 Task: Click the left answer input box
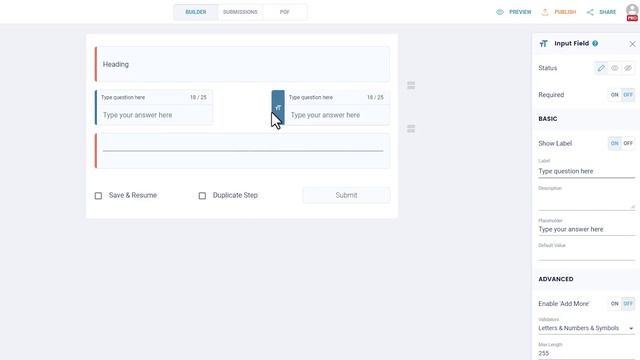click(x=155, y=115)
